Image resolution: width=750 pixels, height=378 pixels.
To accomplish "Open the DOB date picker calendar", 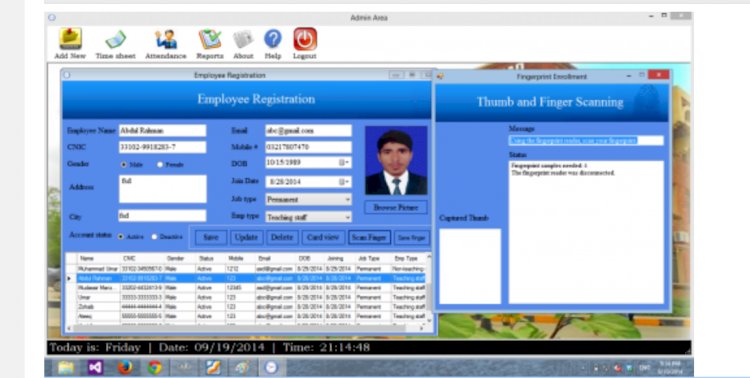I will coord(344,163).
